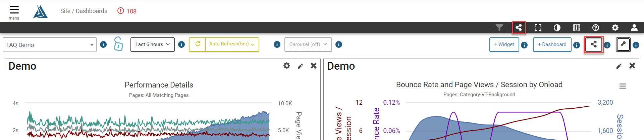Click 'Pages: All Matching Pages' subtitle
Screen dimensions: 644x140
coord(159,95)
